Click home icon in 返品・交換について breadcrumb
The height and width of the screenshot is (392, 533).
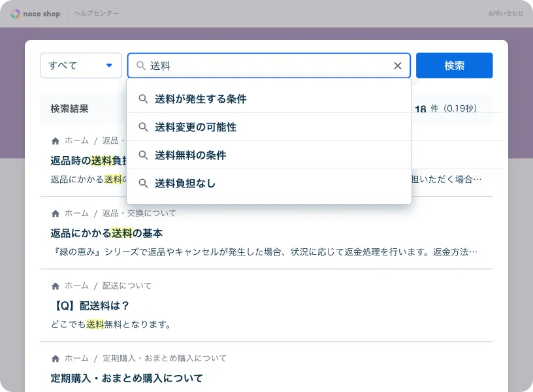tap(56, 214)
